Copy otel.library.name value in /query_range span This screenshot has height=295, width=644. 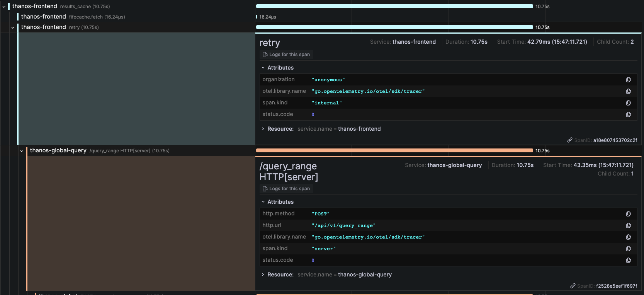pyautogui.click(x=629, y=237)
